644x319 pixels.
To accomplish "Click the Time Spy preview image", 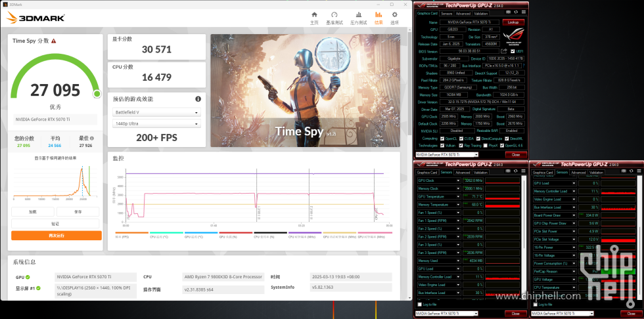I will [305, 91].
